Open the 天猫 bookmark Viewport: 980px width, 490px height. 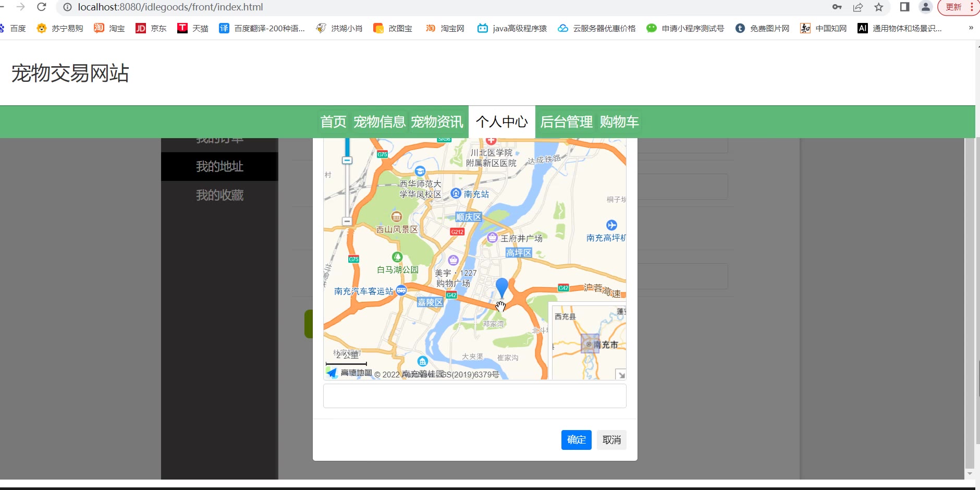pyautogui.click(x=193, y=28)
